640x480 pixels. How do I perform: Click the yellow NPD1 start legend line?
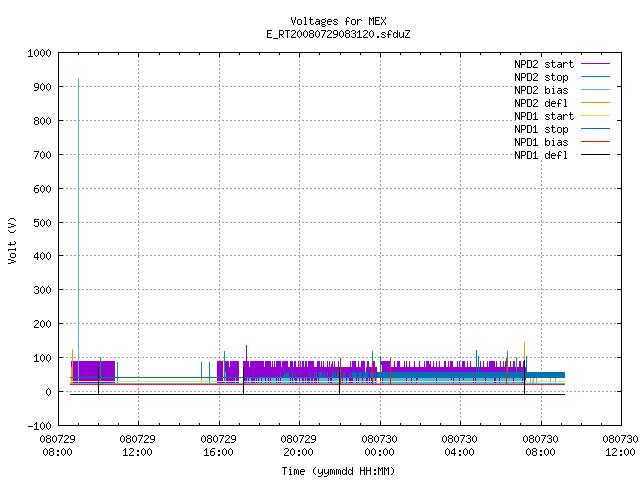pos(596,116)
